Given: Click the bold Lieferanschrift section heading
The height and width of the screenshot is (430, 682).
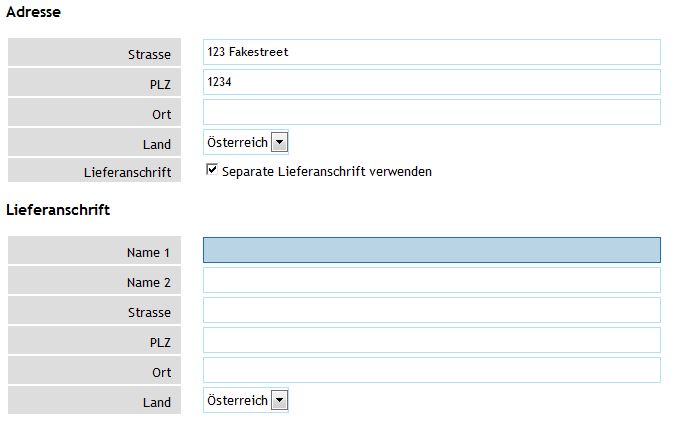Looking at the screenshot, I should (58, 210).
